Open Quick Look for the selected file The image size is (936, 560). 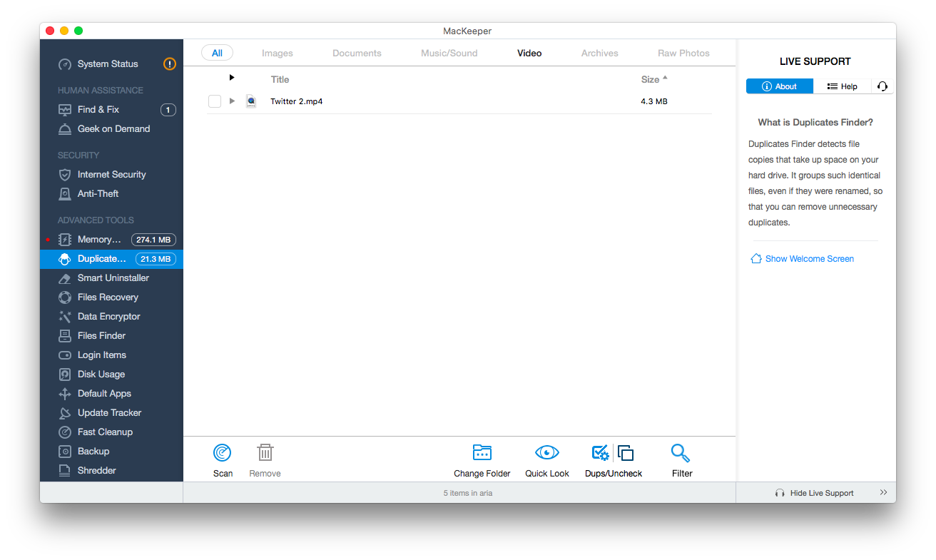(546, 459)
